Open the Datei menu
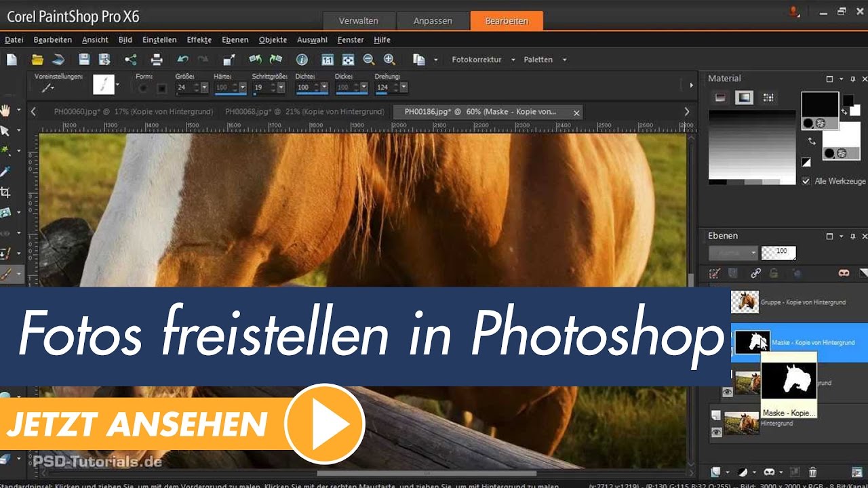The height and width of the screenshot is (488, 868). [14, 40]
